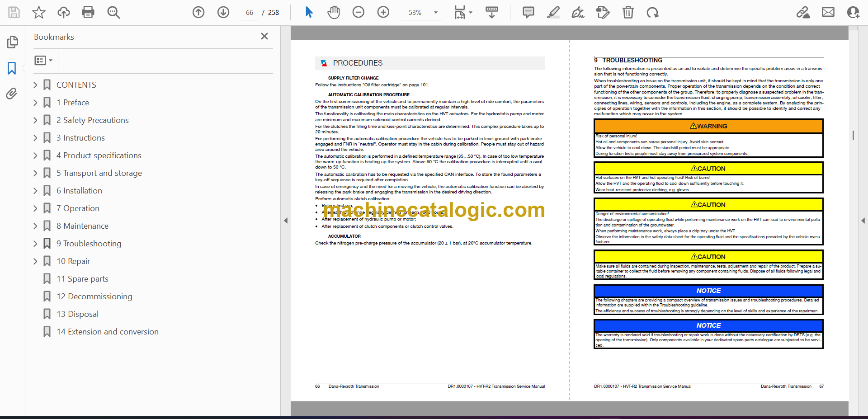Select the highlighter pen tool

[x=553, y=12]
